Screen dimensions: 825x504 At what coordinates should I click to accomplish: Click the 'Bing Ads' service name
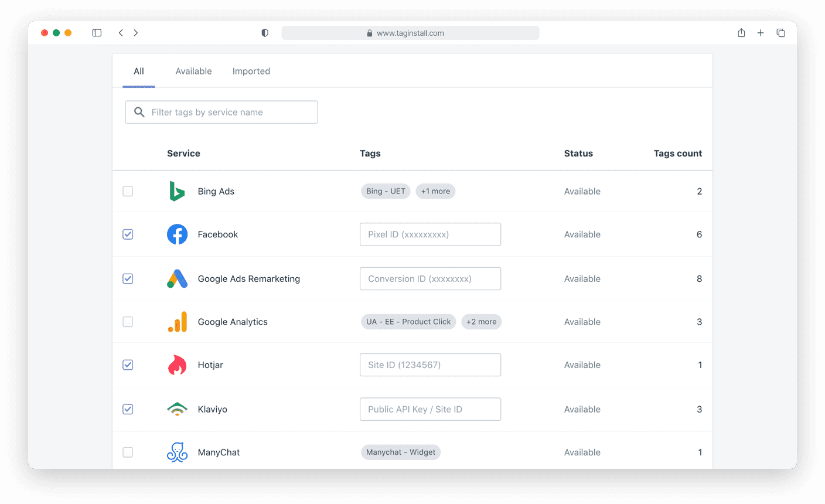pyautogui.click(x=216, y=191)
